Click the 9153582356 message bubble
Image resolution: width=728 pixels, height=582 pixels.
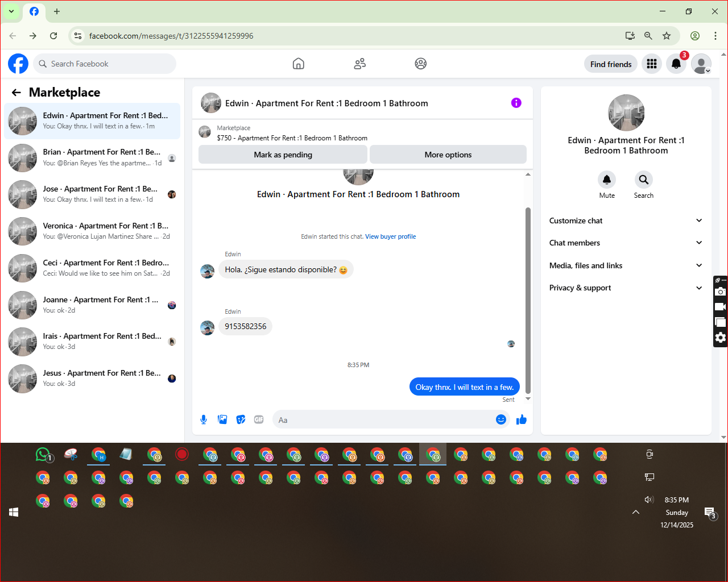coord(245,326)
